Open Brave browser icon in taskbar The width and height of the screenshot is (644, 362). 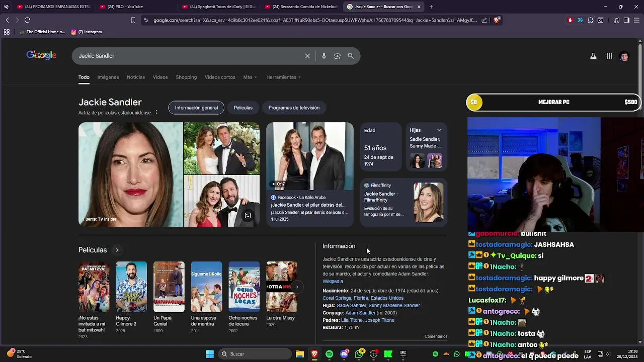[314, 354]
